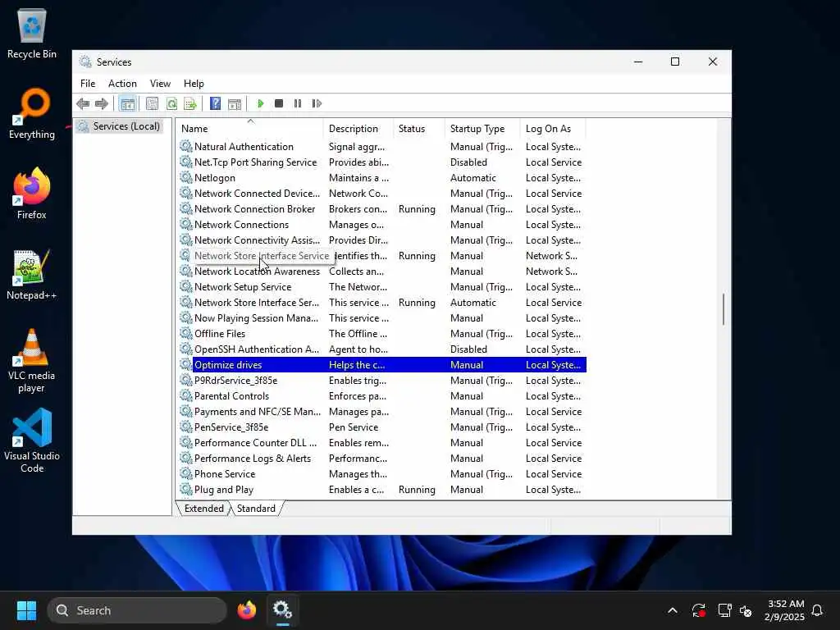The width and height of the screenshot is (840, 630).
Task: Select Performance Counter DLL Host row
Action: coord(382,442)
